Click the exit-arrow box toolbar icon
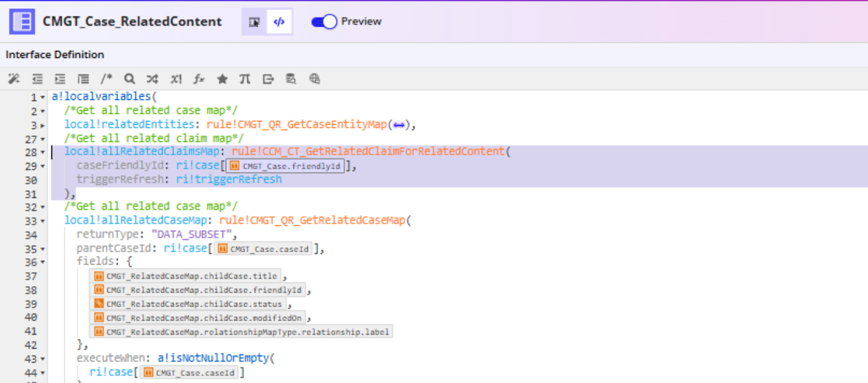Image resolution: width=868 pixels, height=383 pixels. coord(268,79)
